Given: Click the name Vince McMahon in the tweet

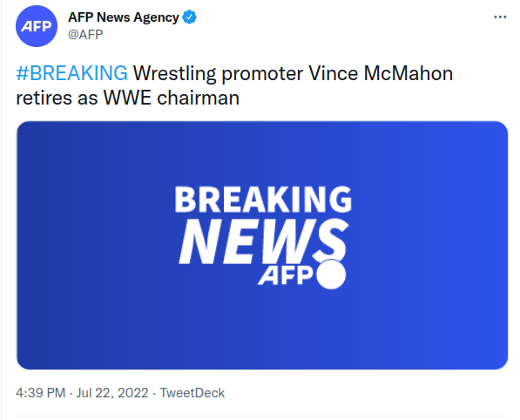Looking at the screenshot, I should point(381,73).
